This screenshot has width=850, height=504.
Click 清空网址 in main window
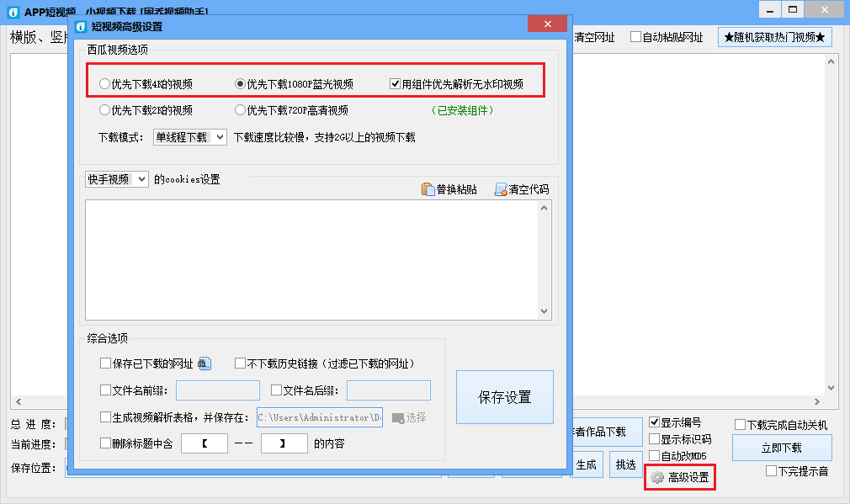[595, 37]
